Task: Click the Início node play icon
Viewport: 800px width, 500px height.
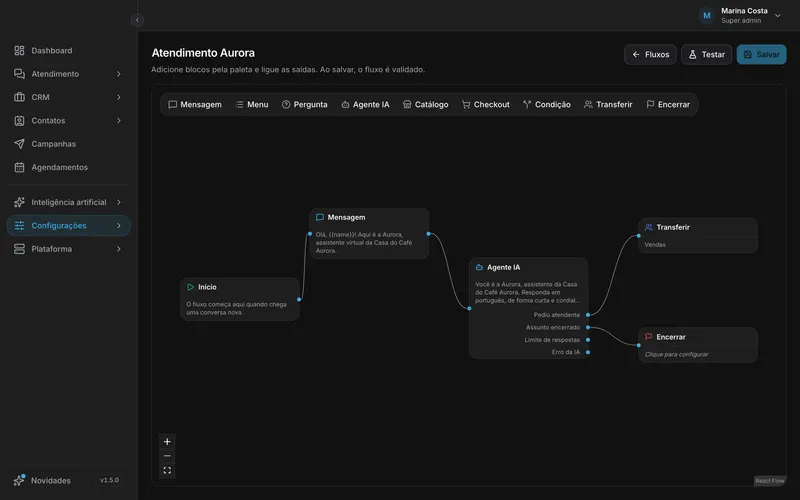Action: point(190,287)
